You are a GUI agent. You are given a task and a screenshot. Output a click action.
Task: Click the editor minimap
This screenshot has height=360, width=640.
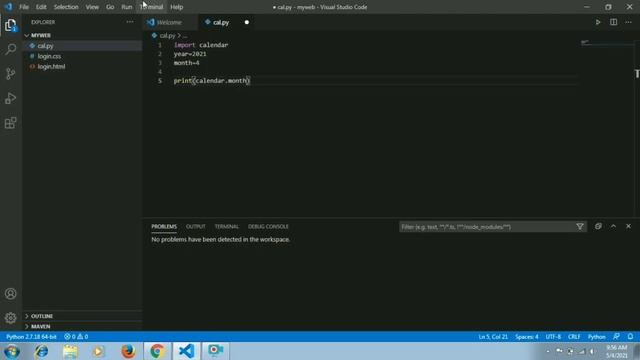pyautogui.click(x=606, y=43)
